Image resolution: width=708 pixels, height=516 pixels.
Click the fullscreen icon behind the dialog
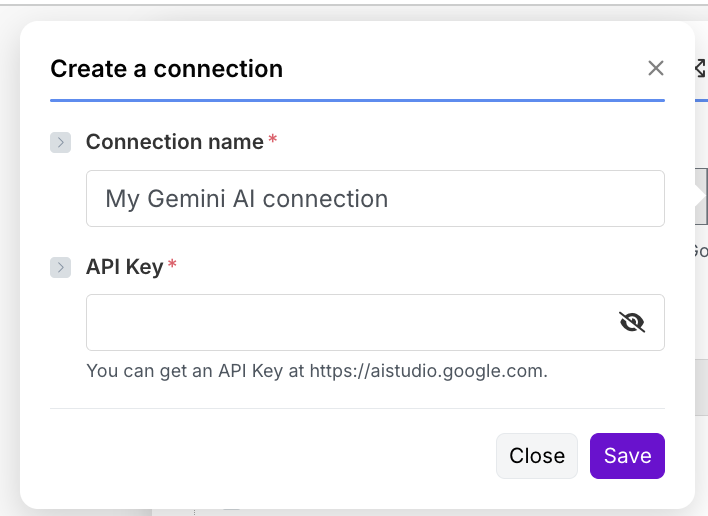[x=700, y=68]
